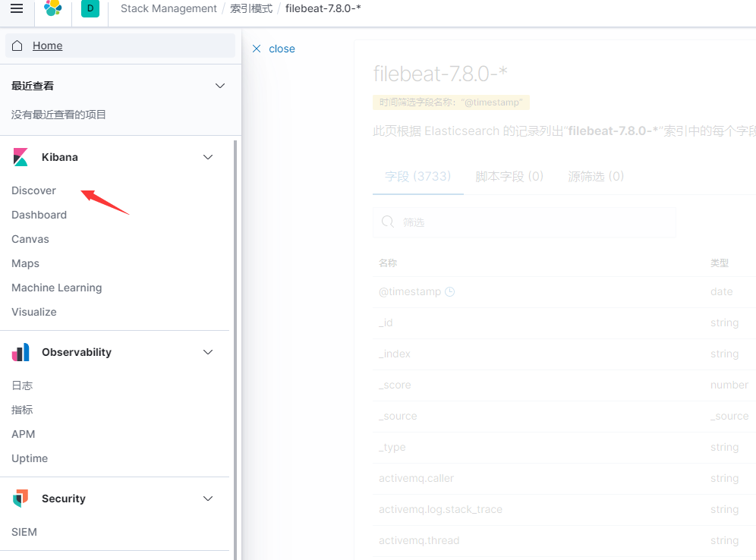The width and height of the screenshot is (756, 560).
Task: Close the navigation panel via close
Action: pyautogui.click(x=273, y=49)
